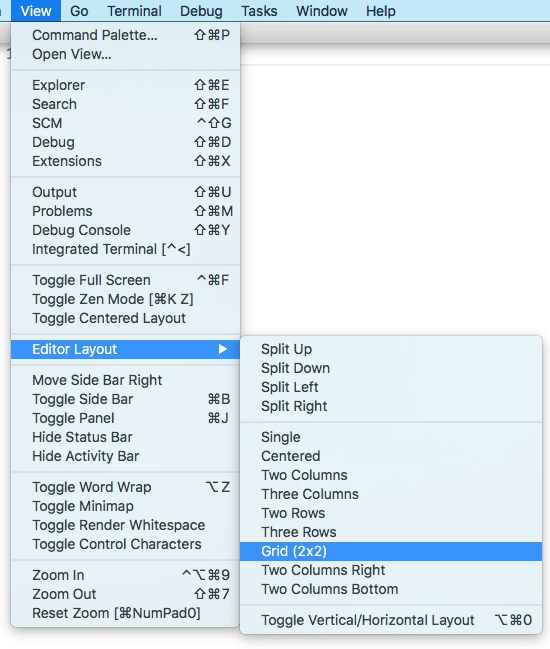Open the View menu
The image size is (550, 649).
(36, 11)
